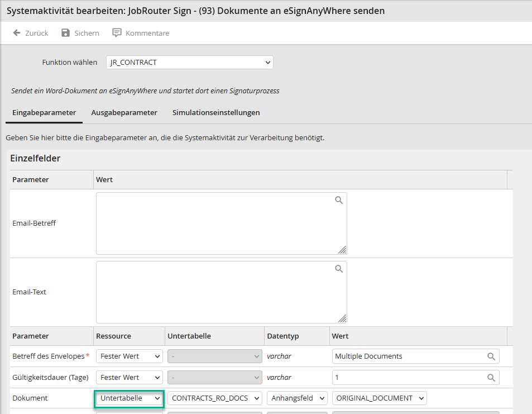This screenshot has height=414, width=532.
Task: Open the Anhangsfeld data type dropdown
Action: point(297,398)
